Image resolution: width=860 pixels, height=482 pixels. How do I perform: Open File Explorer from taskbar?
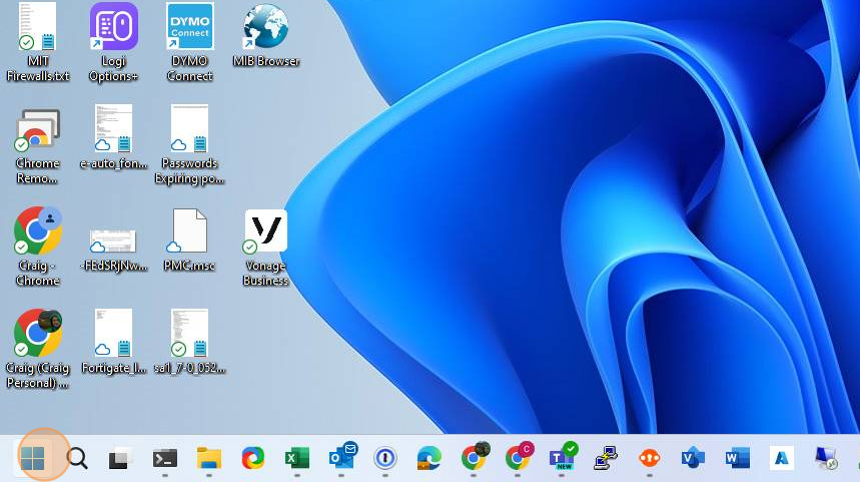tap(209, 458)
